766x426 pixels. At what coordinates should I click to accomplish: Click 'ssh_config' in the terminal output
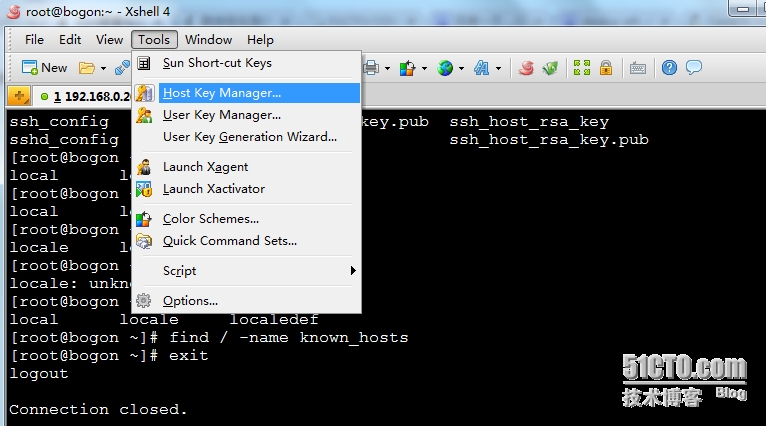tap(59, 122)
